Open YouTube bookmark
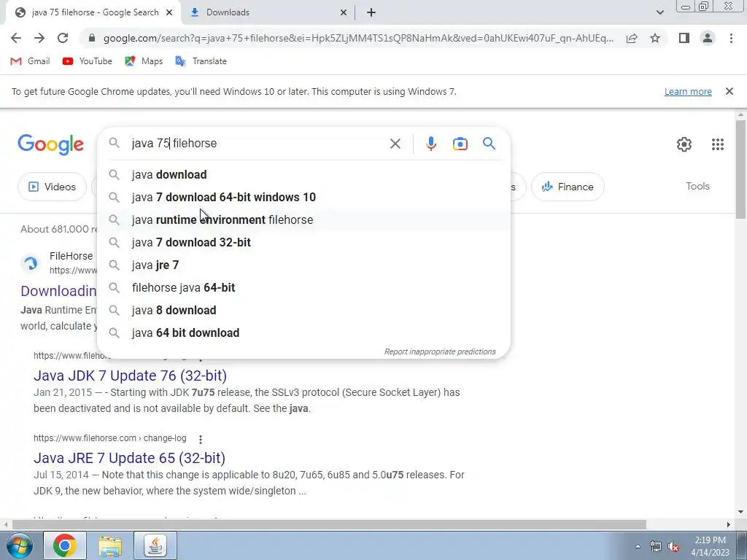The width and height of the screenshot is (747, 560). [x=88, y=61]
